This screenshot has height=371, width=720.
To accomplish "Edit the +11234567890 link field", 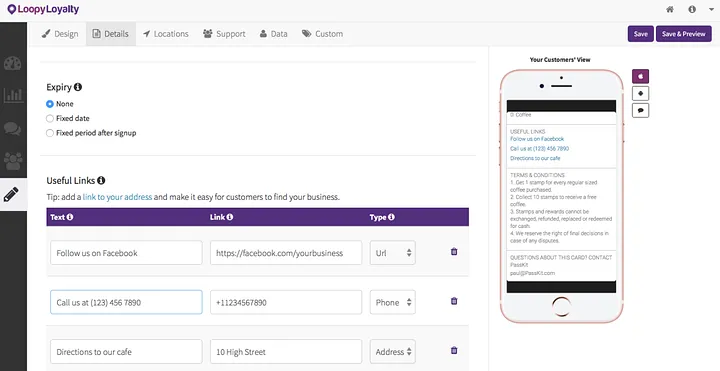I will point(286,302).
